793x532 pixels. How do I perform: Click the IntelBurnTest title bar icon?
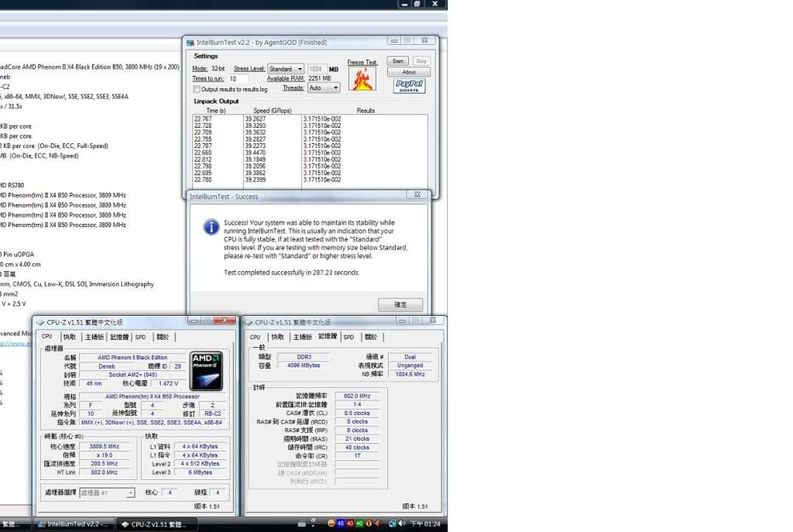pyautogui.click(x=190, y=42)
